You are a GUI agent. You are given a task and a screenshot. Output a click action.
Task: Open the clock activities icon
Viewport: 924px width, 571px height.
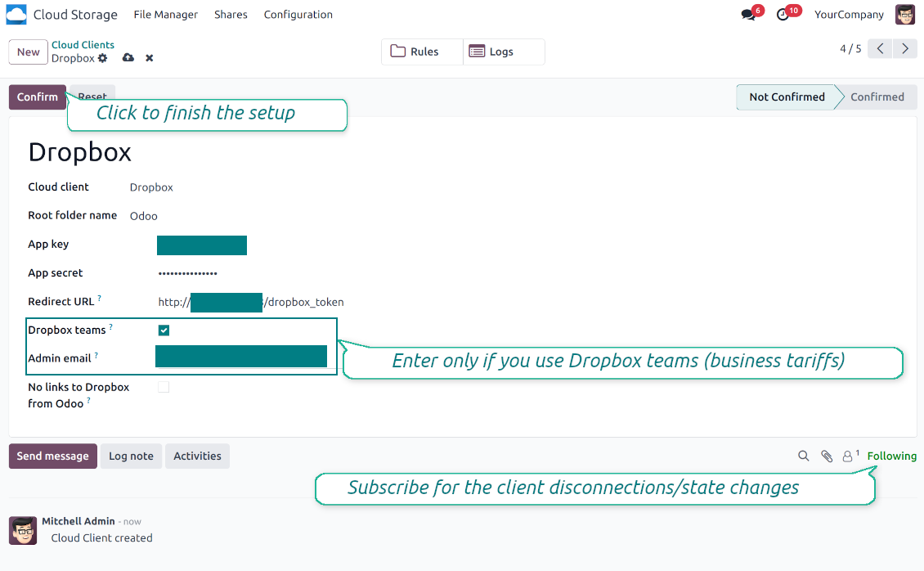pyautogui.click(x=783, y=15)
